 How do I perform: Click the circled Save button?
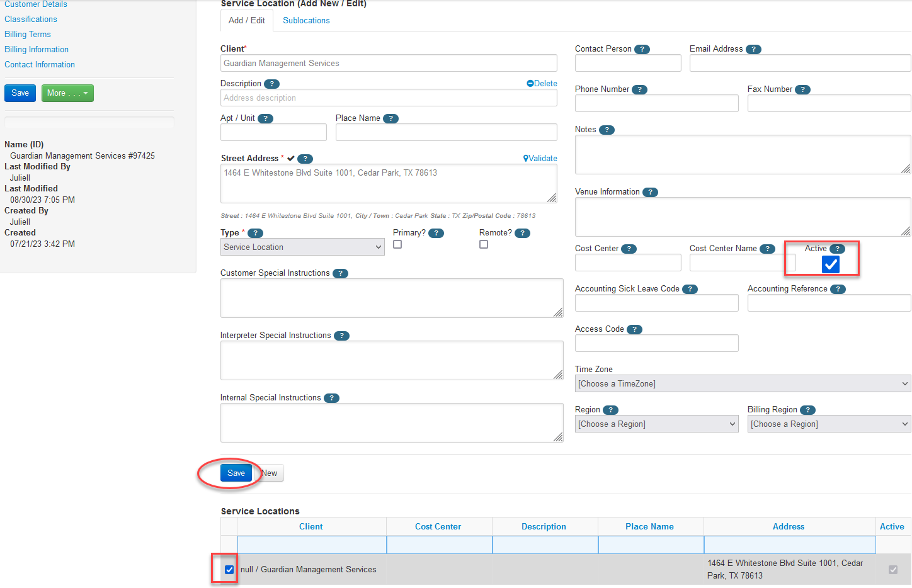click(x=236, y=473)
